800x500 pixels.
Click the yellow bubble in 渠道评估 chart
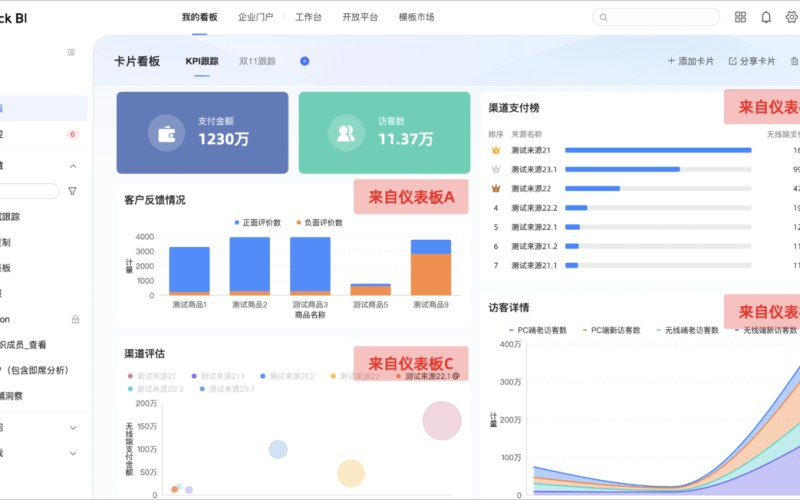pyautogui.click(x=351, y=473)
